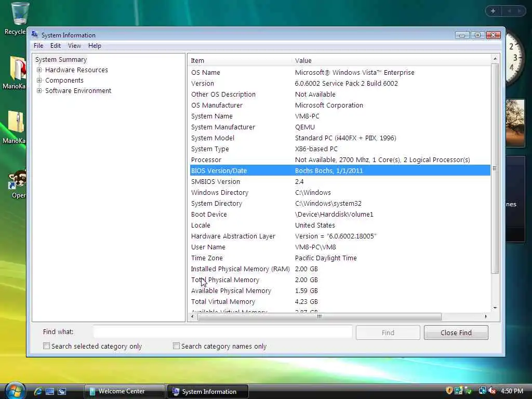
Task: Open the Edit menu
Action: [55, 46]
